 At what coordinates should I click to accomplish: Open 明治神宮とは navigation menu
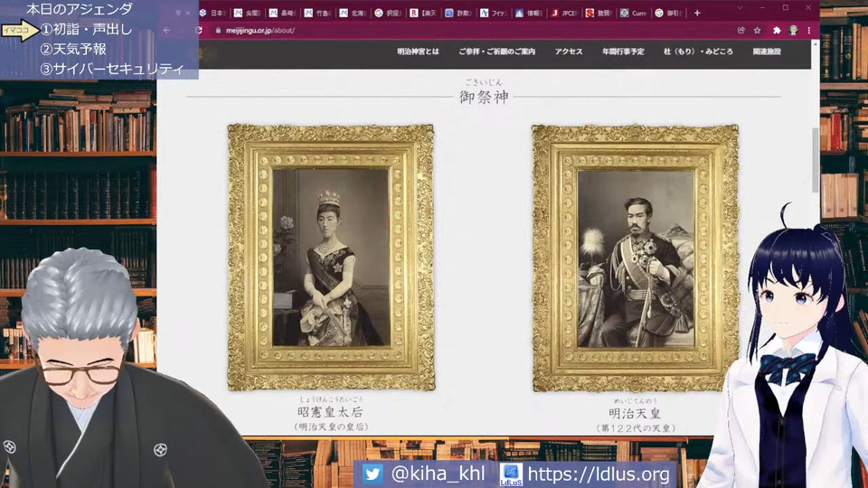[418, 52]
